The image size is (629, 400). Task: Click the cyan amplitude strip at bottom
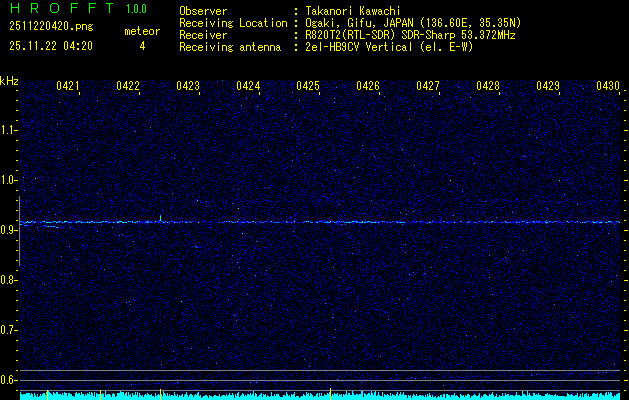pos(320,395)
